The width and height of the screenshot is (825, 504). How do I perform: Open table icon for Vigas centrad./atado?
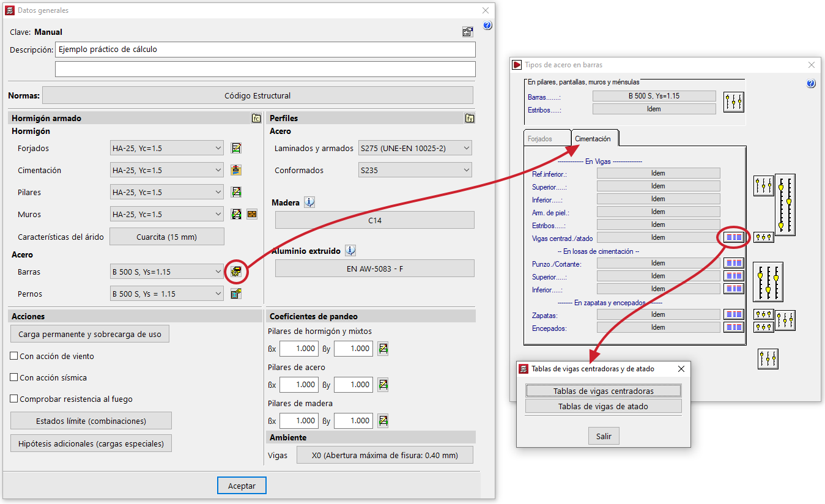pos(733,237)
